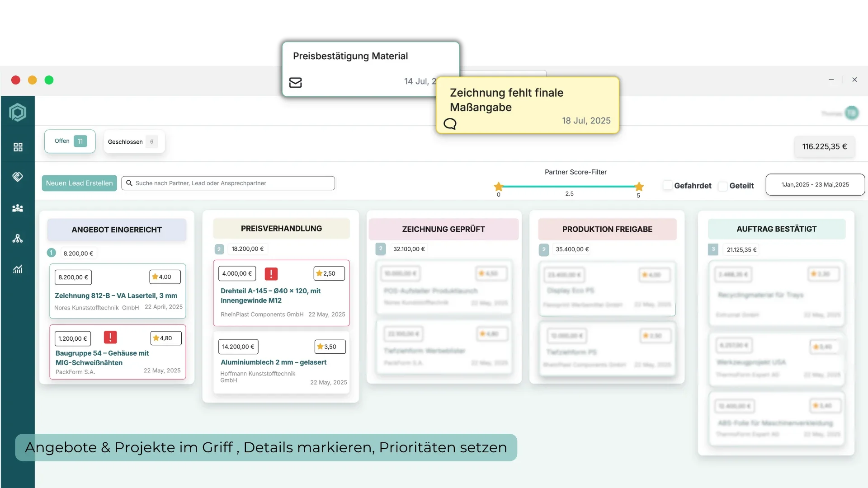Switch to the Offen tab
Screen dimensions: 868x488
(x=70, y=141)
